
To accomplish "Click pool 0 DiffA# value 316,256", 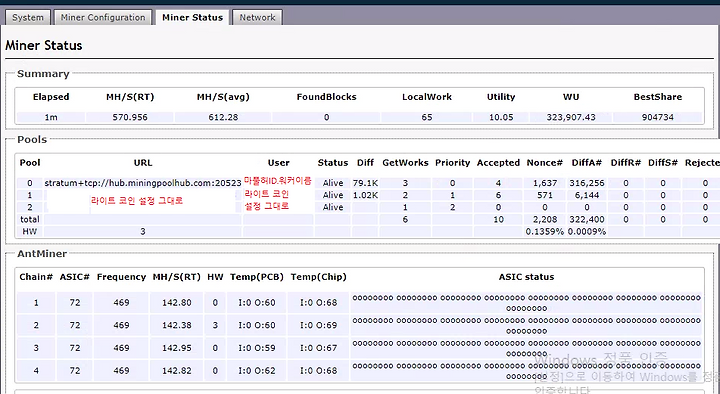I will click(587, 183).
